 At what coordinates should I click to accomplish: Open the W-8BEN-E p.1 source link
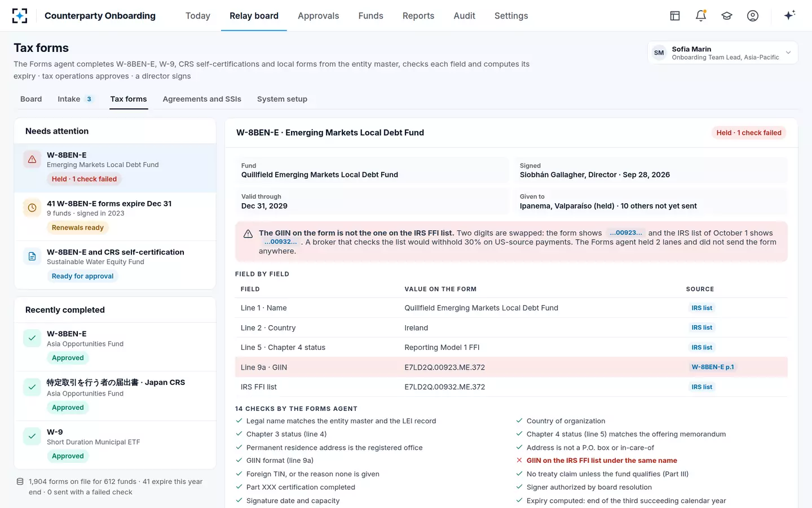[713, 367]
